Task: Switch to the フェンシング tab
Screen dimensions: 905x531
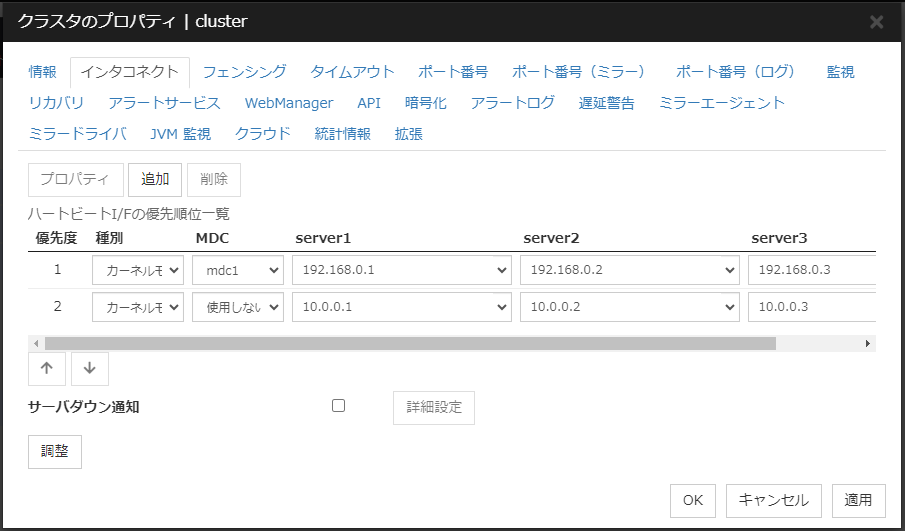Action: point(244,72)
